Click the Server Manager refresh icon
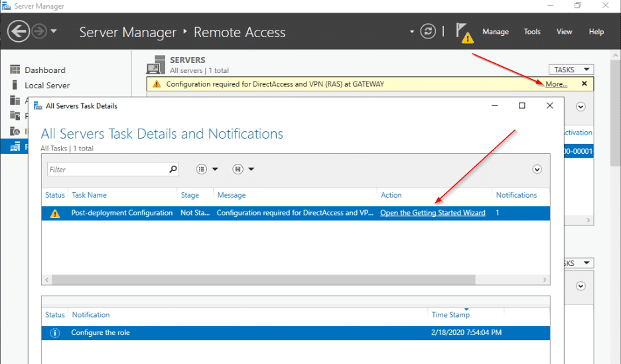This screenshot has width=621, height=364. [429, 31]
